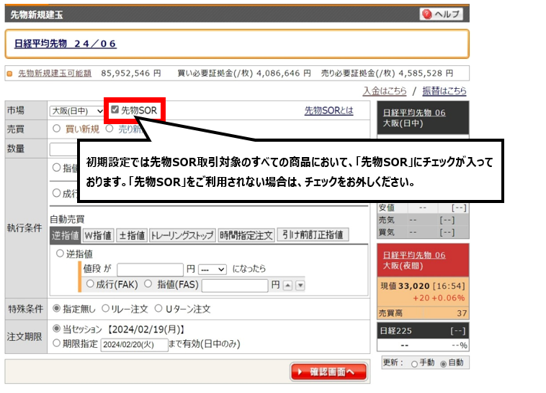Select the Uターン注文 radio button
The width and height of the screenshot is (546, 393).
(158, 308)
